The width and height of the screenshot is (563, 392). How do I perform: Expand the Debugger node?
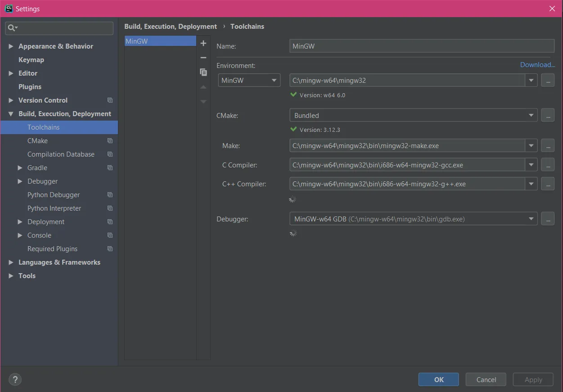[20, 181]
